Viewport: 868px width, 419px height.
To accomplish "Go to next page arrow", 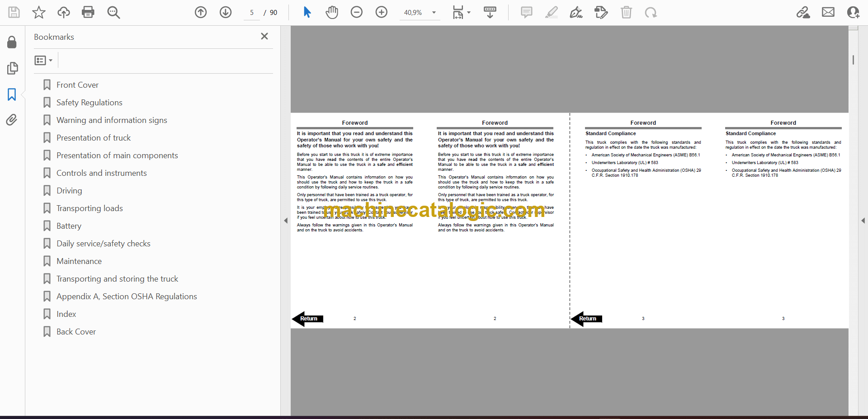I will click(226, 12).
